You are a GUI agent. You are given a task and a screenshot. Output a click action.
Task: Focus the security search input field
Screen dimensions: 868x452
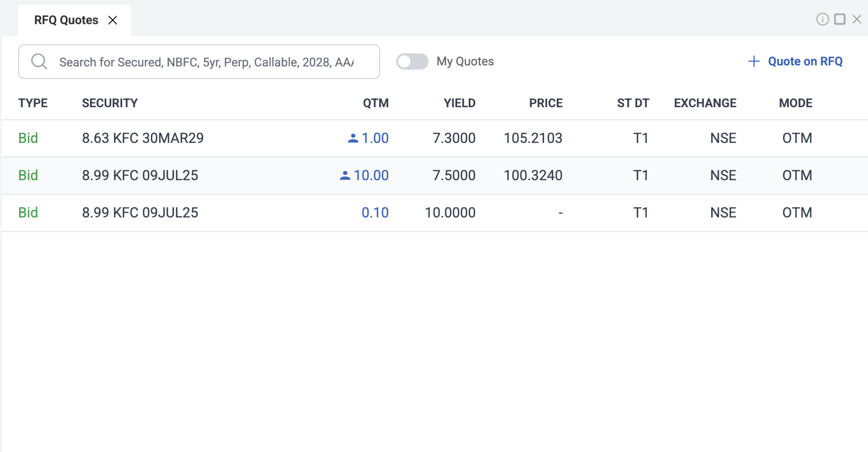tap(206, 62)
